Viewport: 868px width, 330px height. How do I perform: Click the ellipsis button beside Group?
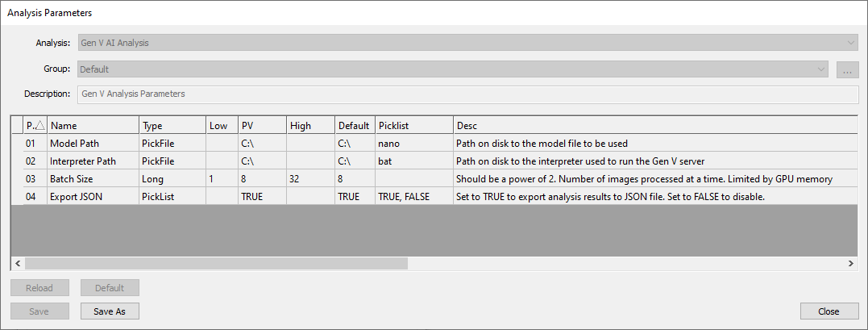(846, 70)
